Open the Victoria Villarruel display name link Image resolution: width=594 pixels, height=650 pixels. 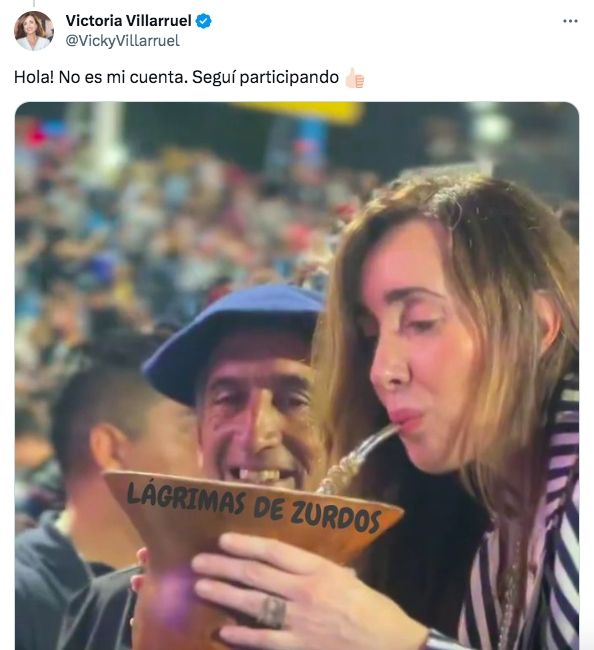coord(128,21)
